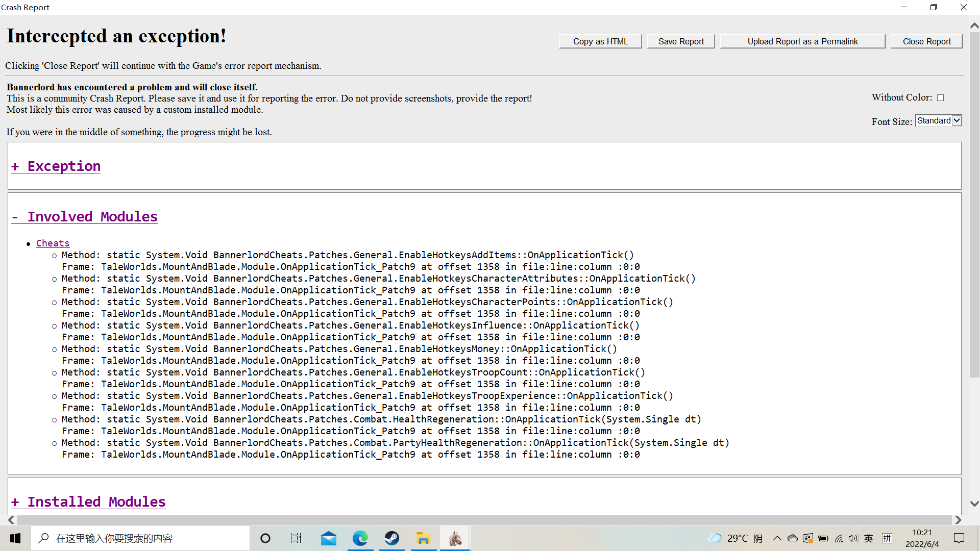Click the vertical scrollbar up arrow
Image resolution: width=980 pixels, height=551 pixels.
974,26
